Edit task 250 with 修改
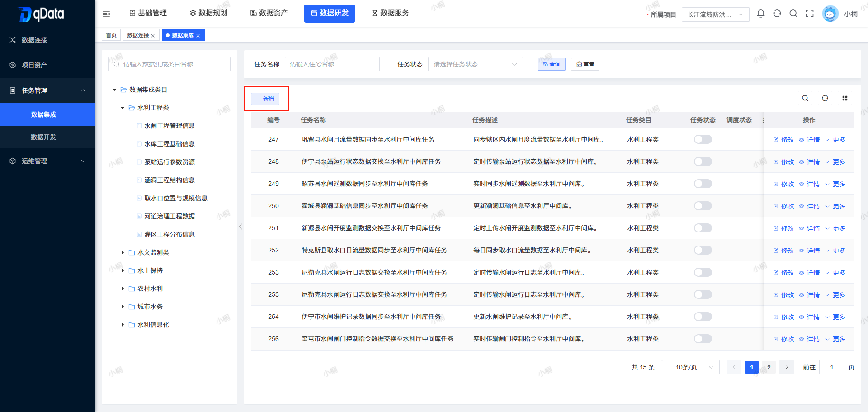868x412 pixels. 783,206
